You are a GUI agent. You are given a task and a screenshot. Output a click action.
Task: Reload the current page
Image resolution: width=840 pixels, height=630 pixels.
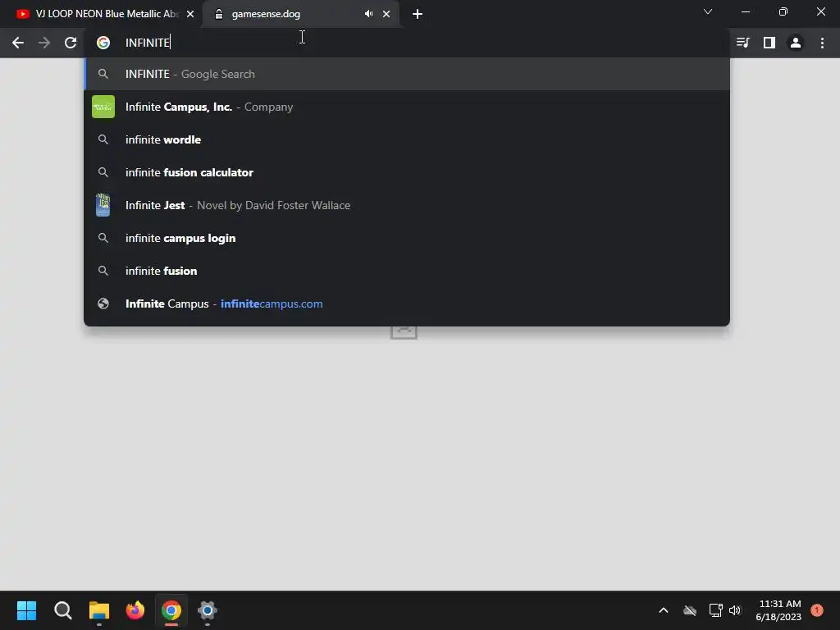coord(71,43)
